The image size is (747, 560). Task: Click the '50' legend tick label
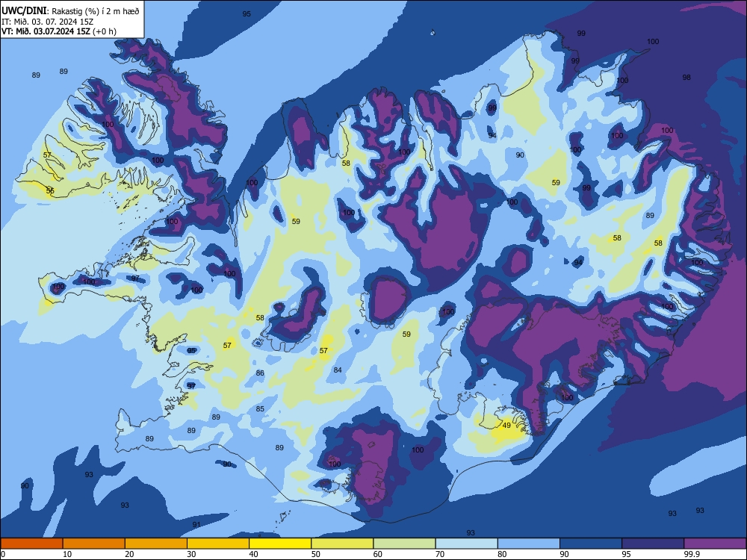point(316,554)
